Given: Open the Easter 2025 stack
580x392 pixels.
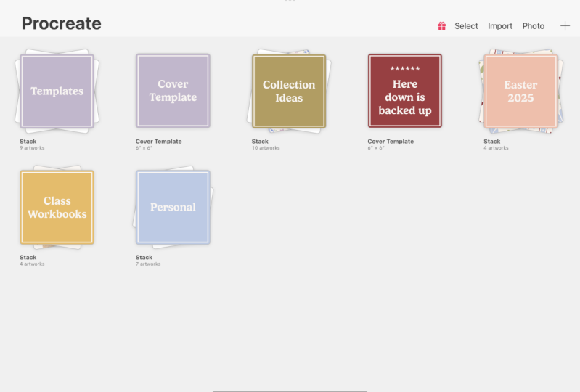Looking at the screenshot, I should tap(520, 91).
